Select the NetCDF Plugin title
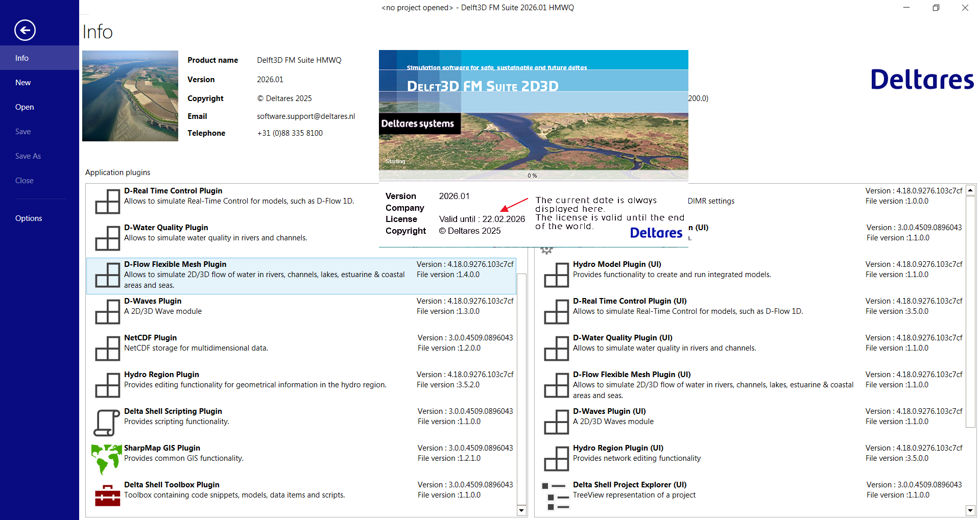The height and width of the screenshot is (520, 980). [150, 338]
